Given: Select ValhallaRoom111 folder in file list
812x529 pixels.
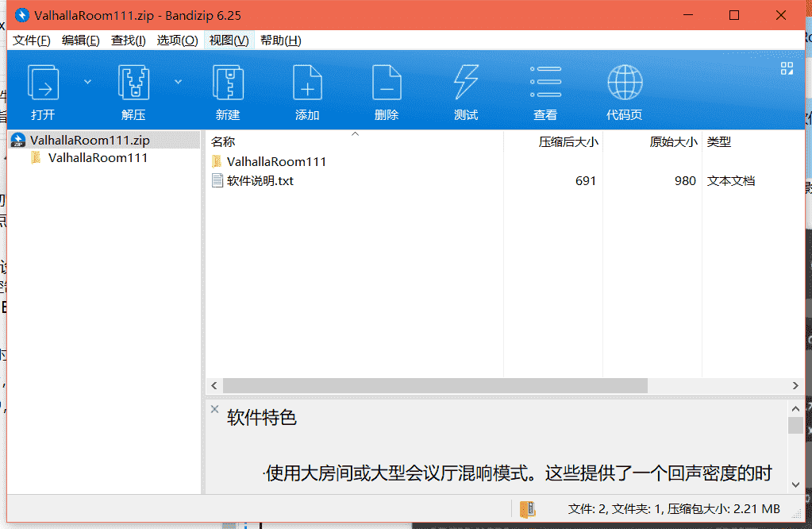Looking at the screenshot, I should (276, 162).
